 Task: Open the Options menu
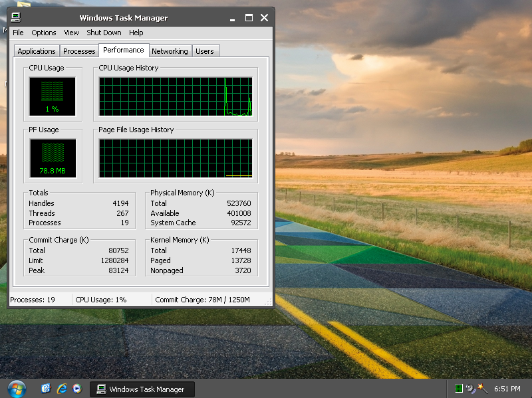click(44, 33)
